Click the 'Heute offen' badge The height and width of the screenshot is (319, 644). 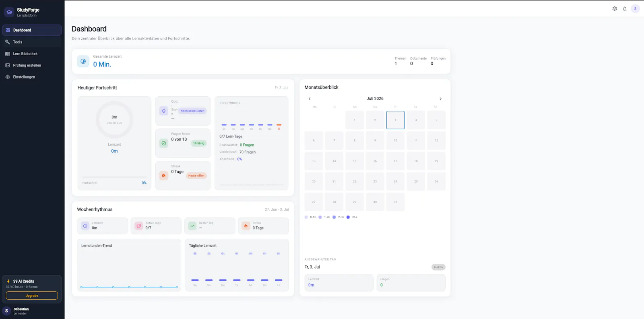(196, 176)
